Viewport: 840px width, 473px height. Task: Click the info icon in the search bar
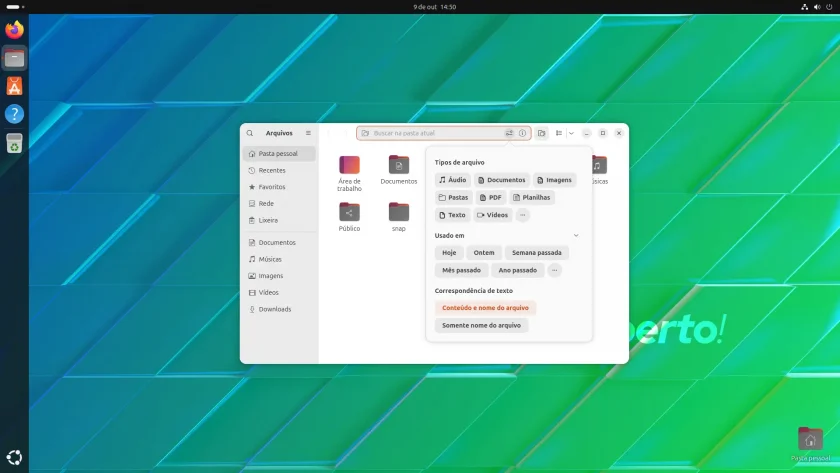(x=522, y=133)
